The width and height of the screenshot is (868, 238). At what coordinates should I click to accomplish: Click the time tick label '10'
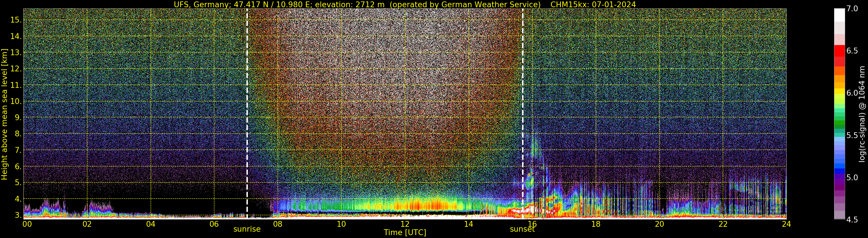pyautogui.click(x=341, y=224)
